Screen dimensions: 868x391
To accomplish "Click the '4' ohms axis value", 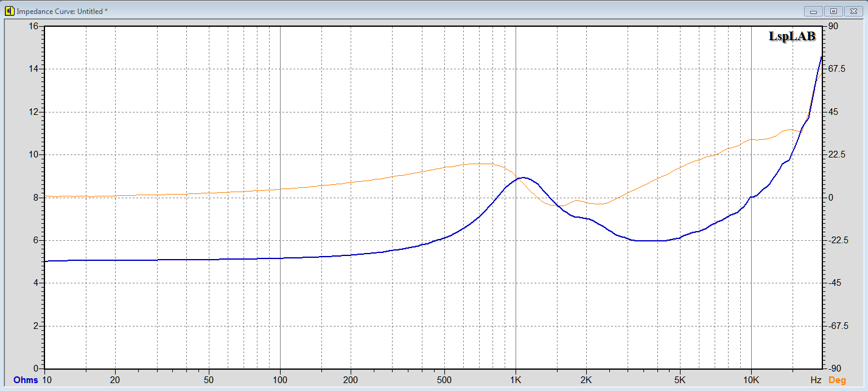I will 36,283.
